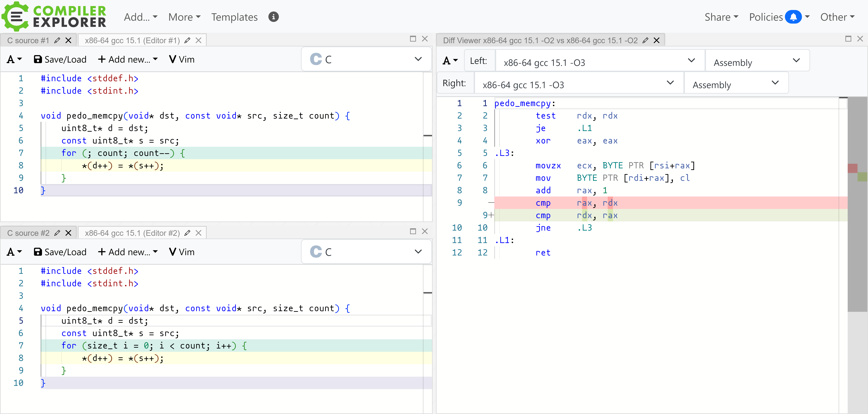Image resolution: width=868 pixels, height=414 pixels.
Task: Open the Policies menu
Action: (766, 17)
